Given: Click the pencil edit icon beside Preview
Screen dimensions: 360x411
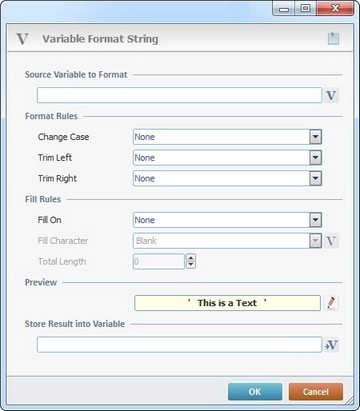Looking at the screenshot, I should coord(331,303).
